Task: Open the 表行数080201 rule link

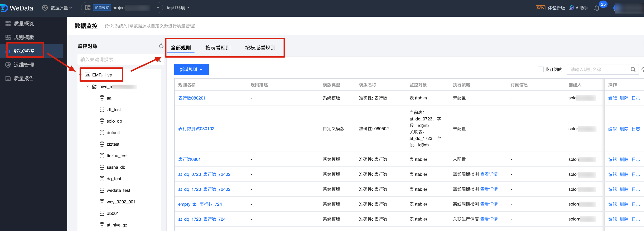Action: (x=191, y=98)
